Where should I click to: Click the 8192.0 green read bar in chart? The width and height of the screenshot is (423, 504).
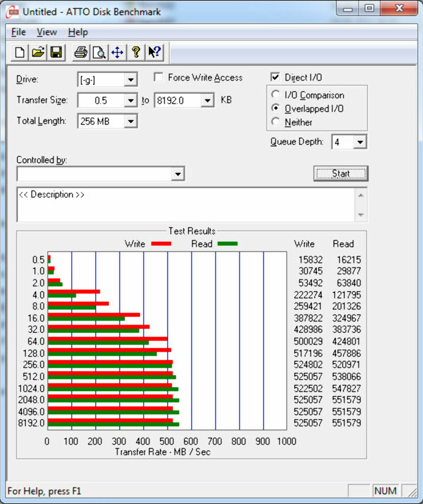coord(114,425)
